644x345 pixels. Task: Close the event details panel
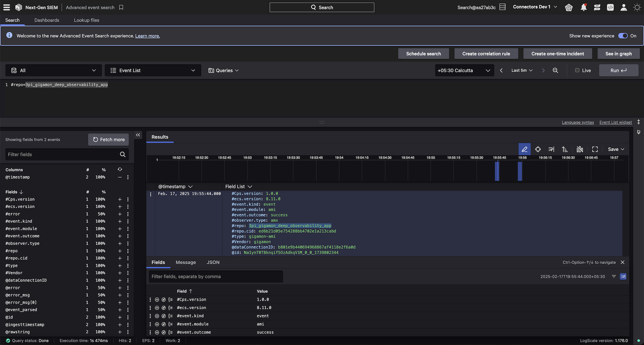[623, 262]
